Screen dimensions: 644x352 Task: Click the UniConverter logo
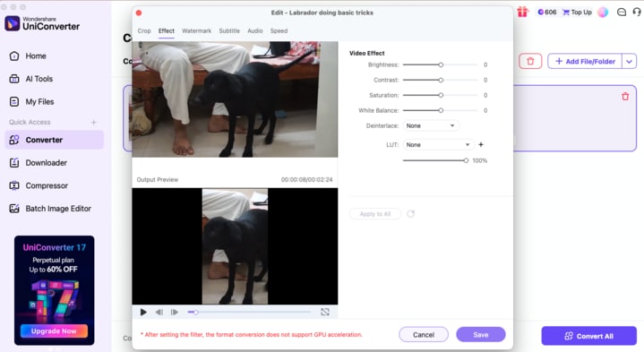pyautogui.click(x=42, y=23)
